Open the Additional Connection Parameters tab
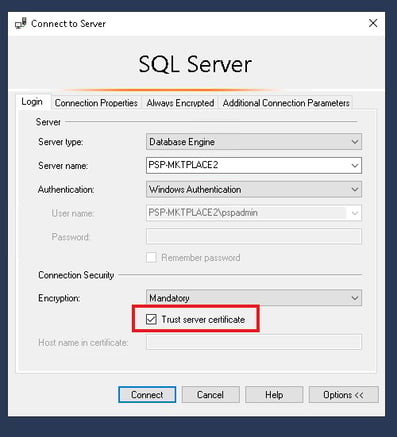 (x=286, y=103)
